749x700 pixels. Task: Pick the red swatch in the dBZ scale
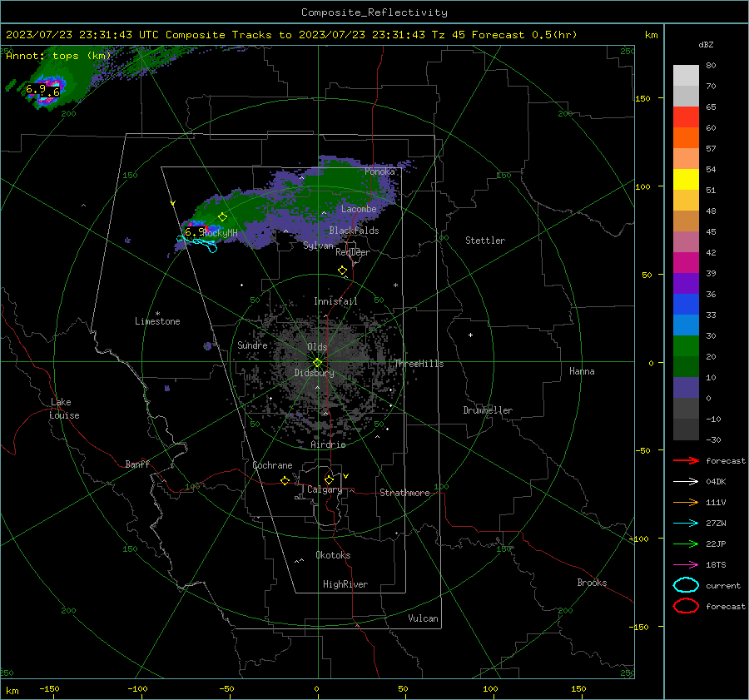pos(686,117)
